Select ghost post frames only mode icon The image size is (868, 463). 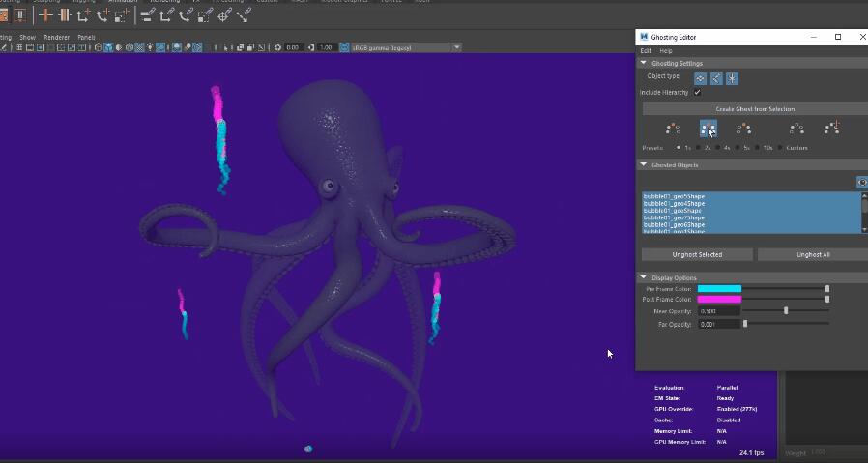pyautogui.click(x=743, y=129)
